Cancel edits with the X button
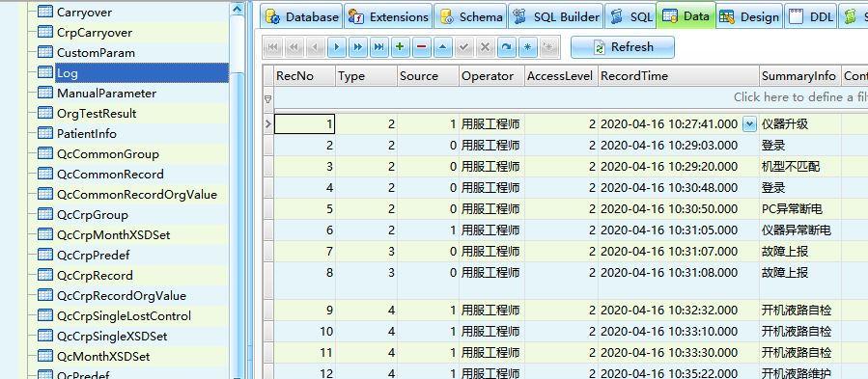Screen dimensions: 868x379 click(x=485, y=47)
